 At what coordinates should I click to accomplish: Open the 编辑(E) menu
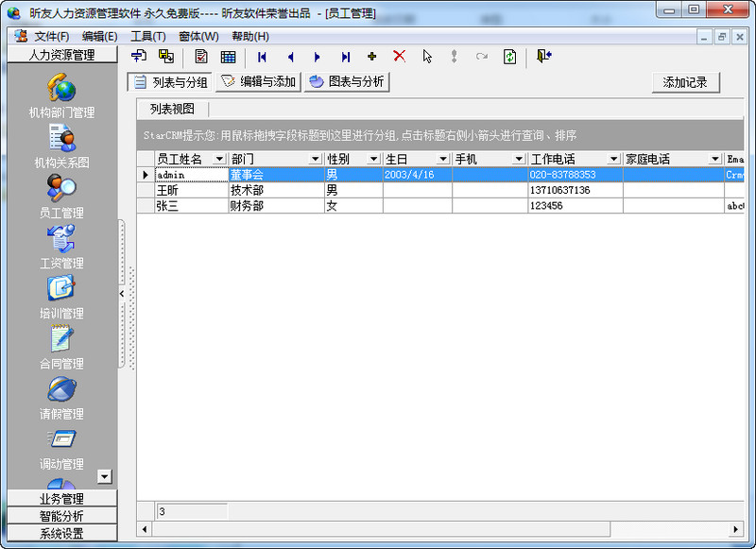pyautogui.click(x=100, y=36)
